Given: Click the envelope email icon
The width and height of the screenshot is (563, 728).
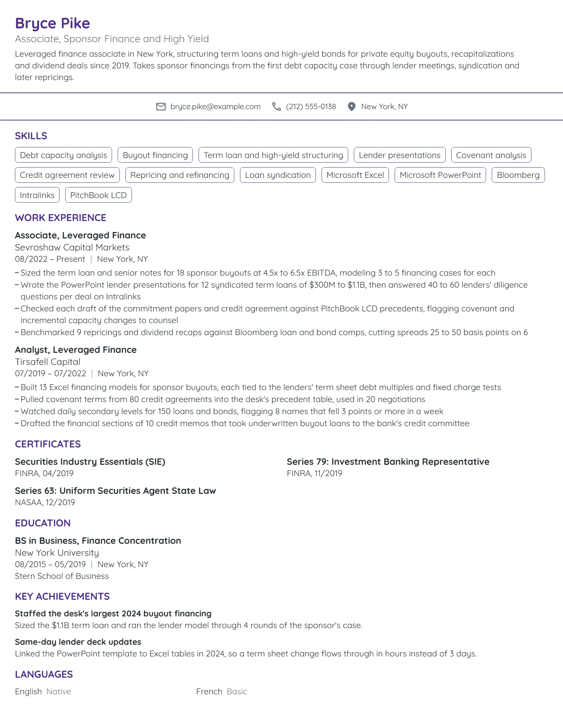Looking at the screenshot, I should tap(161, 107).
